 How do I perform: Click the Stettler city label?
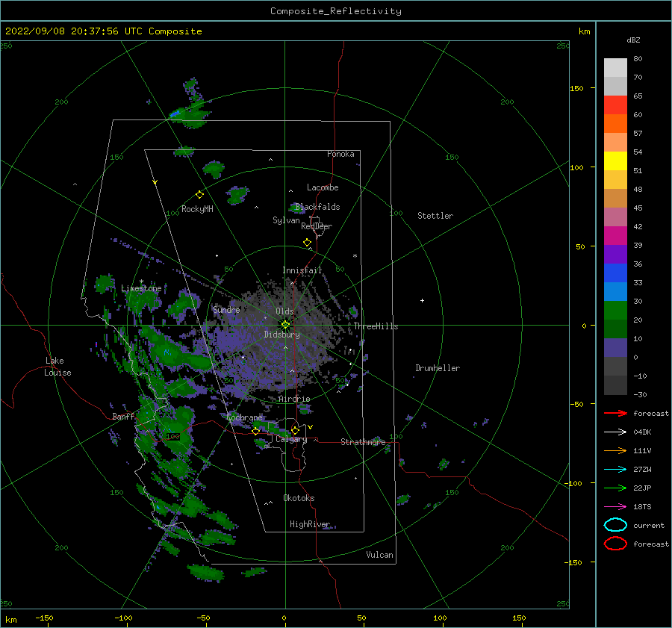click(435, 216)
